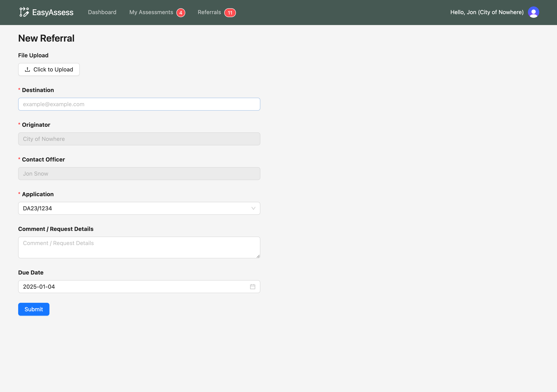This screenshot has height=392, width=557.
Task: Click the EasyAssess logo icon
Action: pyautogui.click(x=24, y=12)
